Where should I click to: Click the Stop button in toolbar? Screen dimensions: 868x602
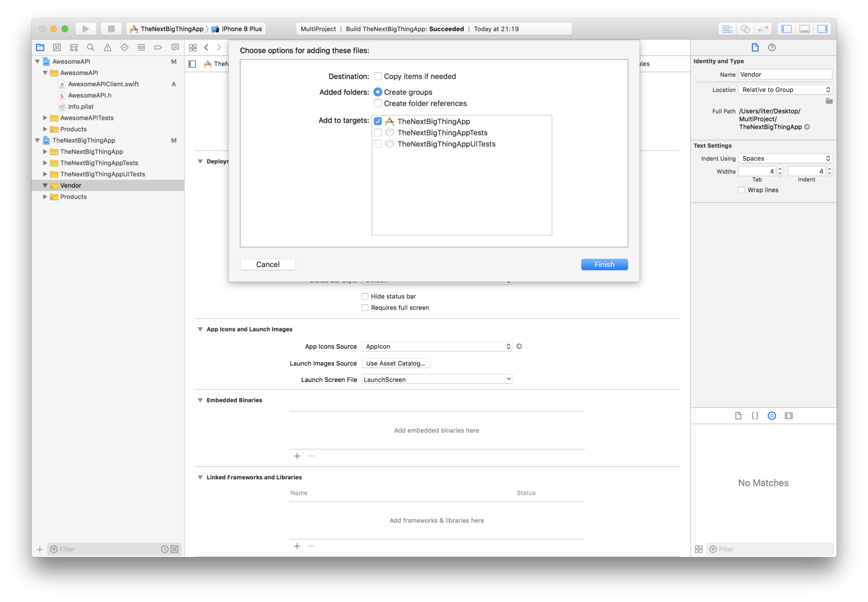[111, 29]
